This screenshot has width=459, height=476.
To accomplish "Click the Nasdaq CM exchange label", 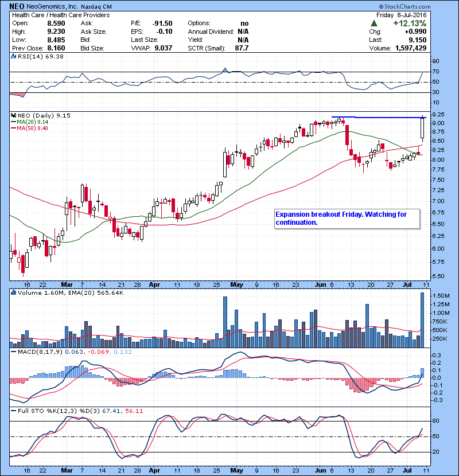I will 96,7.
